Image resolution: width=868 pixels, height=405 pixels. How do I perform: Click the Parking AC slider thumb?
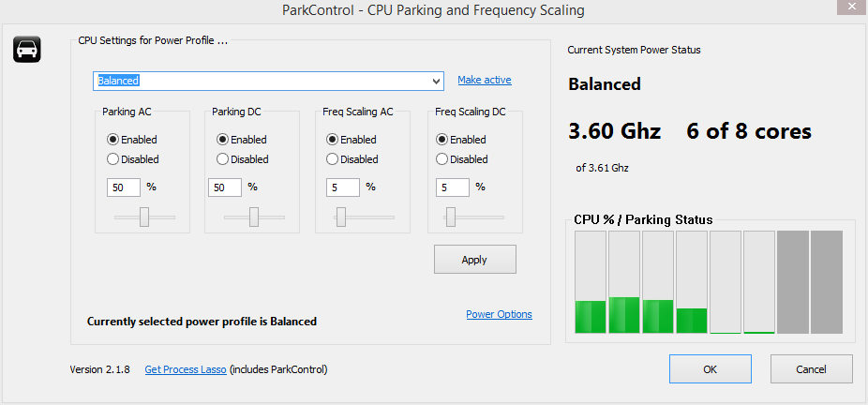tap(144, 217)
